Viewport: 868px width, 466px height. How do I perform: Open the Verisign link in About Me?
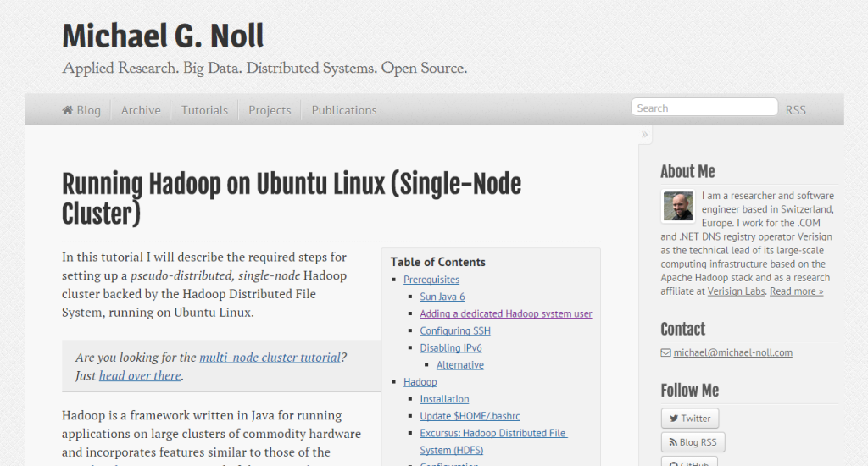pos(815,237)
